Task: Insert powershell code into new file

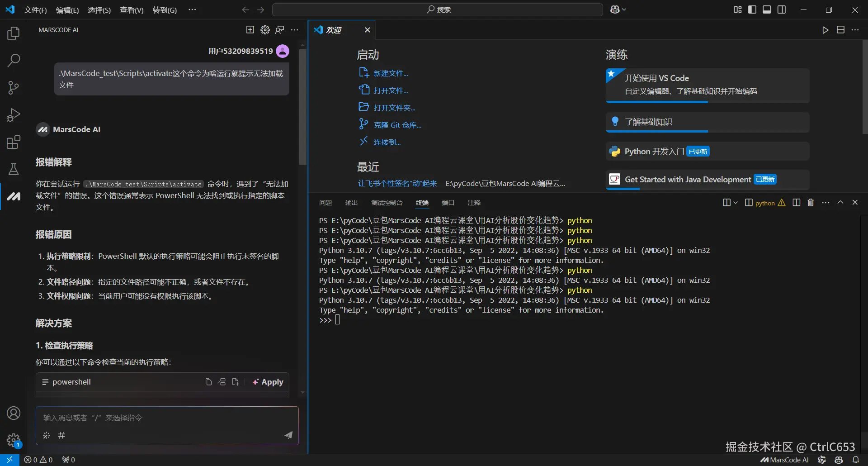Action: pos(235,382)
